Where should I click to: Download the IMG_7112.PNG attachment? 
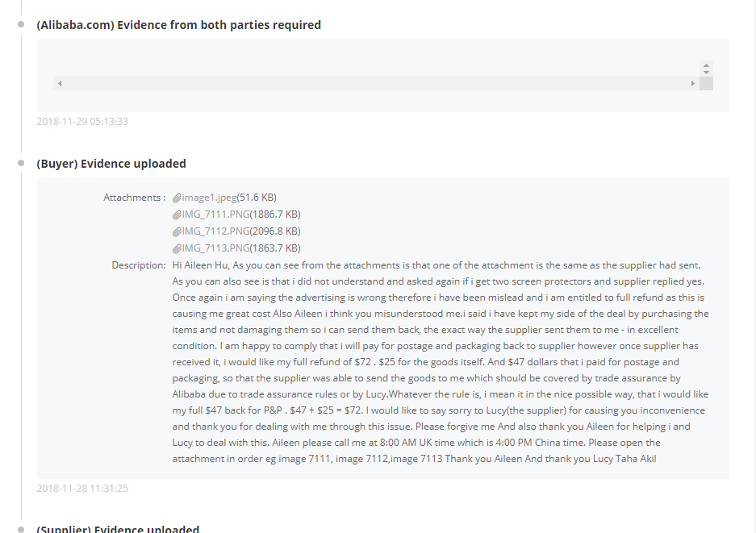215,231
